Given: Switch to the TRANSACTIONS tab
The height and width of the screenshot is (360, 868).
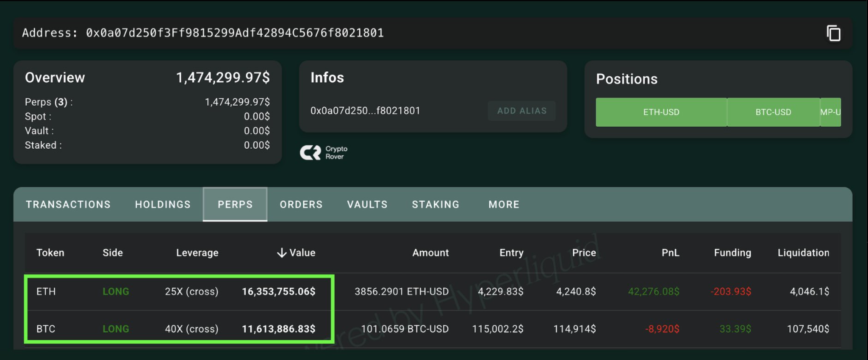Looking at the screenshot, I should [68, 204].
